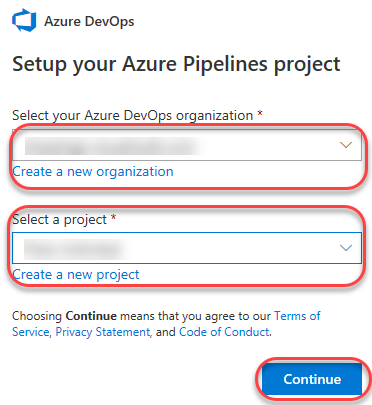Open the Azure DevOps organization combo box
Image resolution: width=372 pixels, height=405 pixels.
tap(187, 145)
